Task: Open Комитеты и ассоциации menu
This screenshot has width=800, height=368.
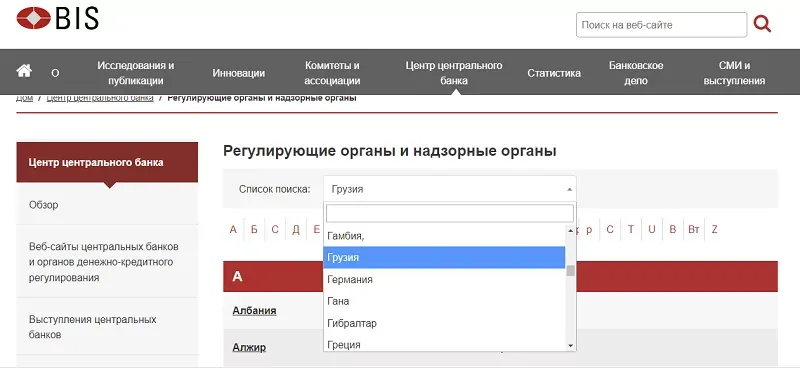Action: click(x=332, y=73)
